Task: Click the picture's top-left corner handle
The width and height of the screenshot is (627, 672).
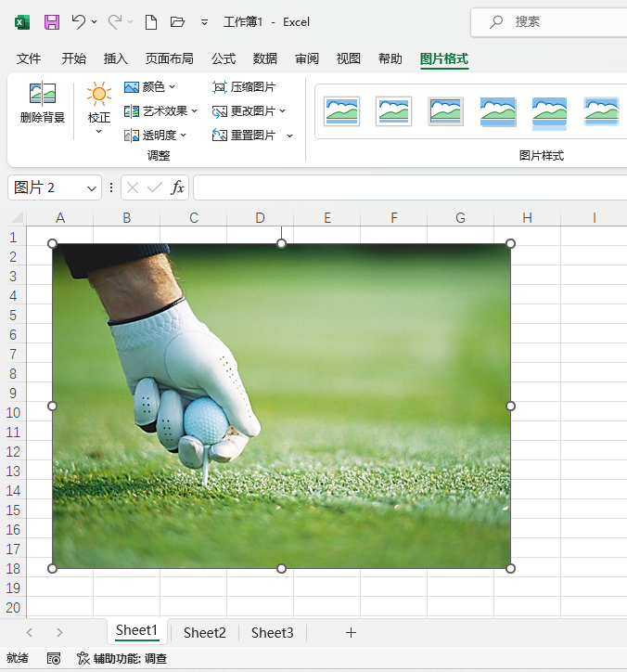Action: (x=52, y=243)
